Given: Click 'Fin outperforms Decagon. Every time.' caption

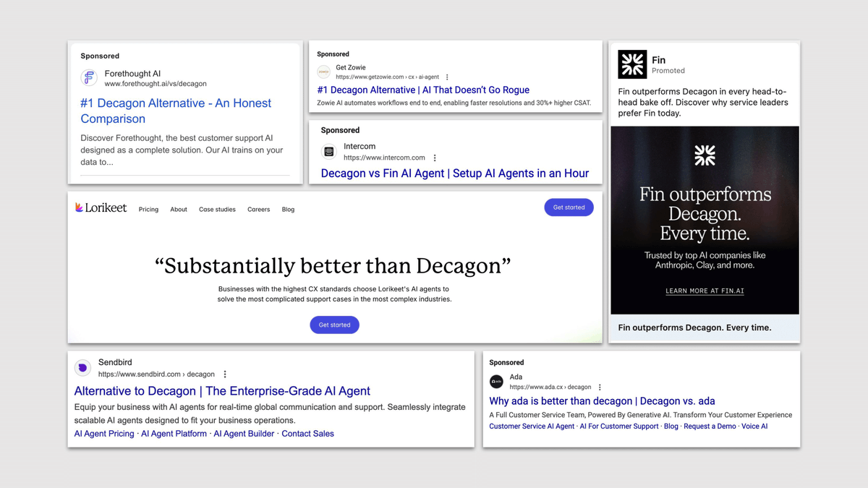Looking at the screenshot, I should pyautogui.click(x=694, y=328).
